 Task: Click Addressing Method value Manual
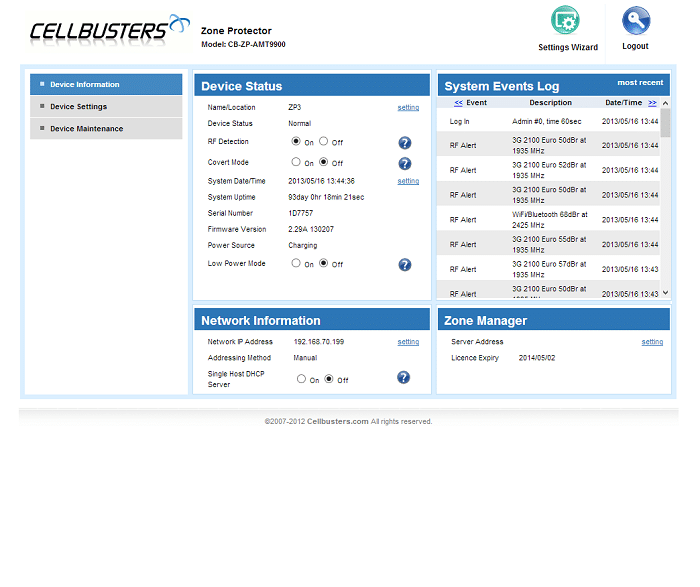(x=305, y=358)
